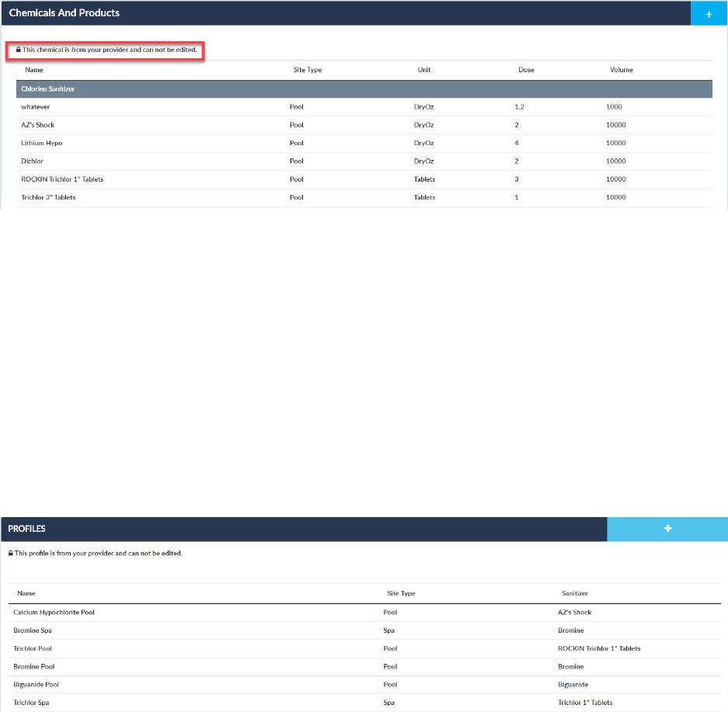Viewport: 728px width, 712px height.
Task: Click the Chemicals And Products section title
Action: [64, 13]
